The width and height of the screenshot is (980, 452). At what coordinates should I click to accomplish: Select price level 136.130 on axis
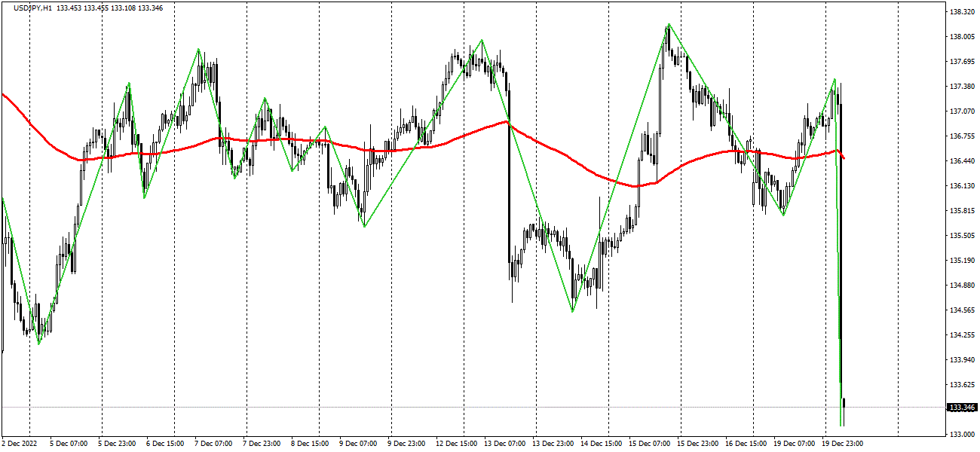coord(961,186)
